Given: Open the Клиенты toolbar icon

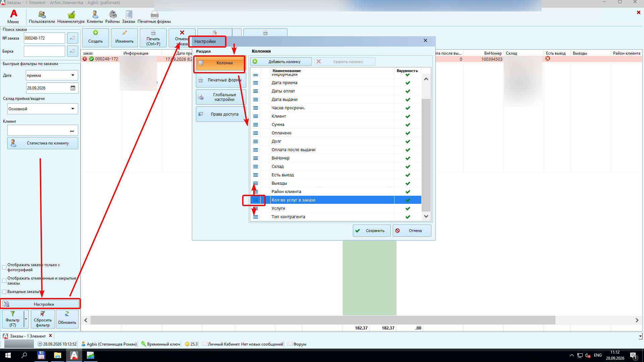Looking at the screenshot, I should click(95, 17).
